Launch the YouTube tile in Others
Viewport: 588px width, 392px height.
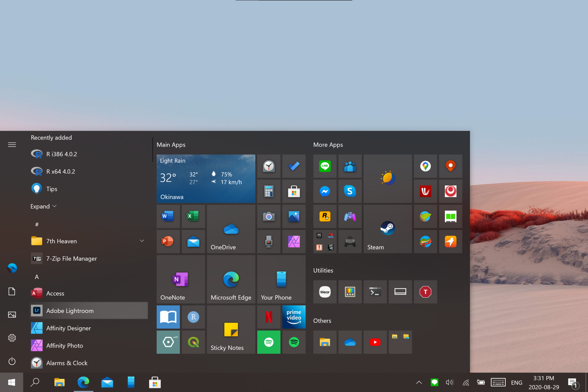375,342
